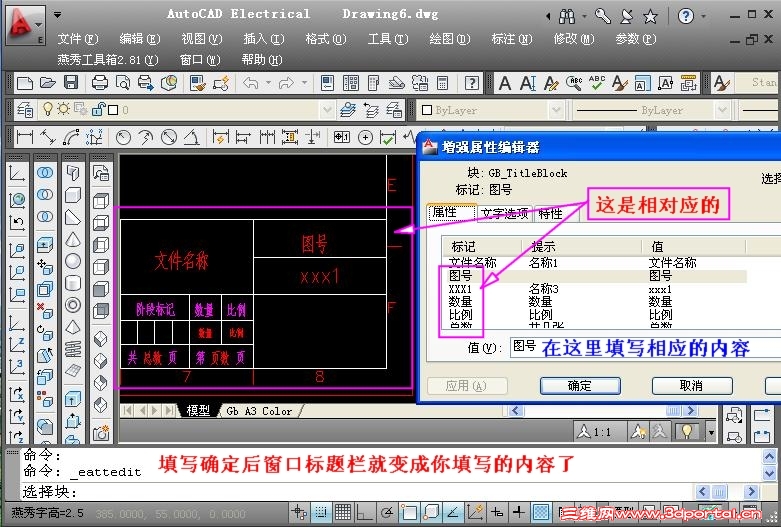Toggle layer 0 lock padlock icon
This screenshot has width=781, height=527.
tap(99, 109)
